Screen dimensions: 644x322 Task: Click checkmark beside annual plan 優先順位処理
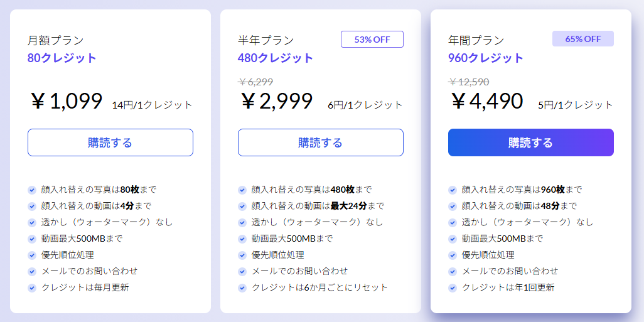tap(453, 255)
